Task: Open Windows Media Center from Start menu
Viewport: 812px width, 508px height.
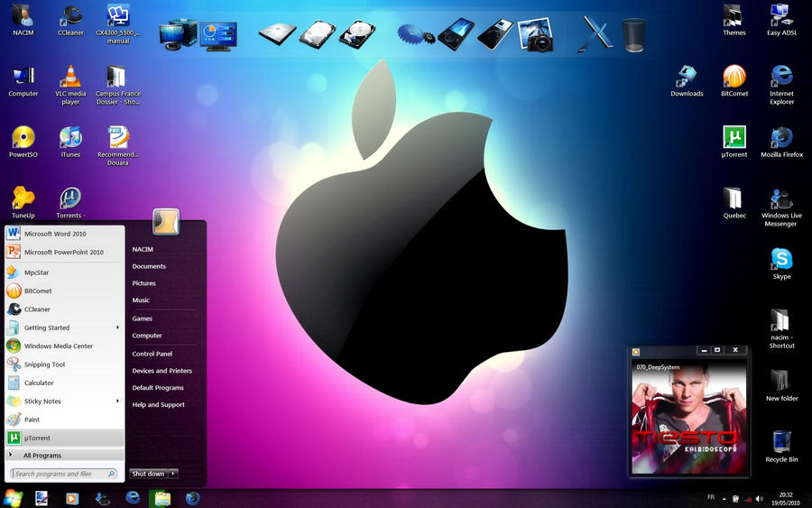Action: 65,346
